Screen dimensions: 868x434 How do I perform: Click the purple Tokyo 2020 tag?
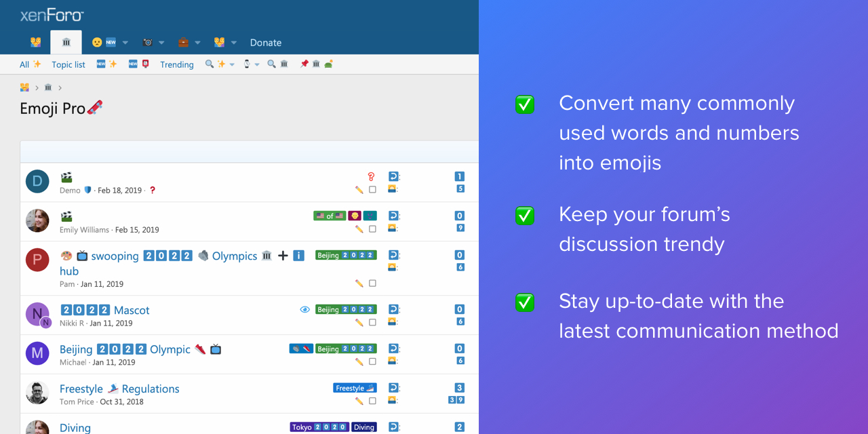point(319,427)
